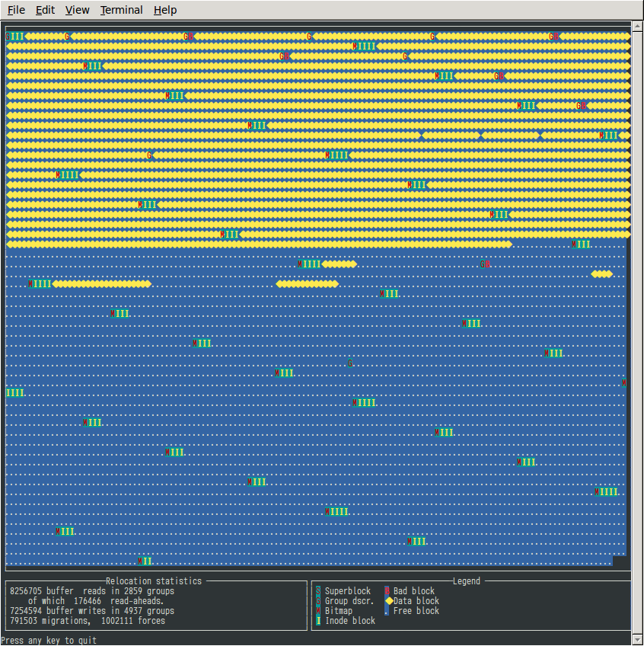
Task: Open the Terminal menu
Action: 121,10
